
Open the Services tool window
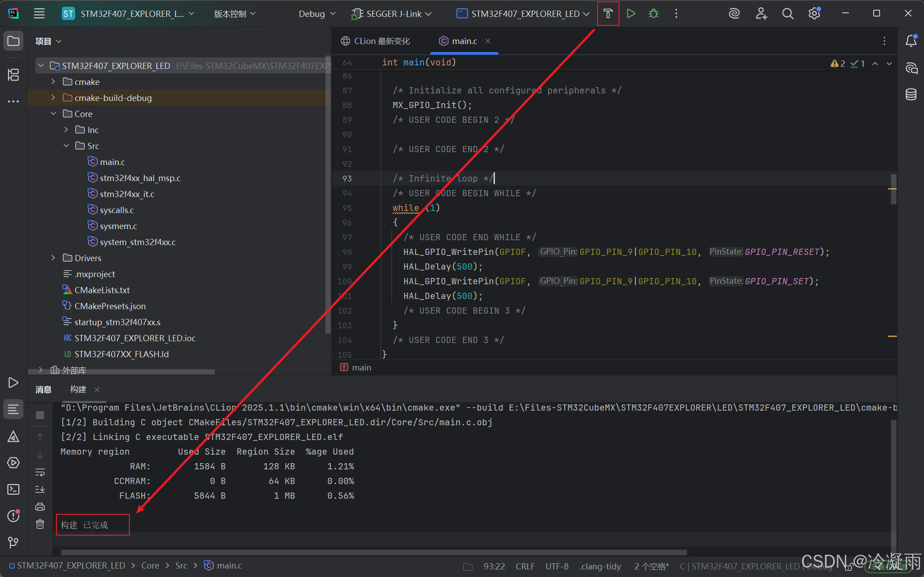(13, 463)
